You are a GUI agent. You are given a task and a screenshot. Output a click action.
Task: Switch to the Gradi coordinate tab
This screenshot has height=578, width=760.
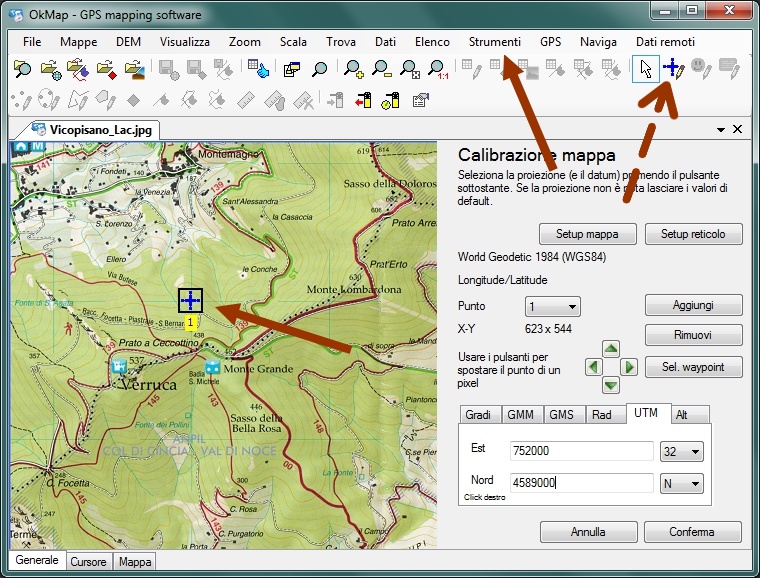pos(478,415)
